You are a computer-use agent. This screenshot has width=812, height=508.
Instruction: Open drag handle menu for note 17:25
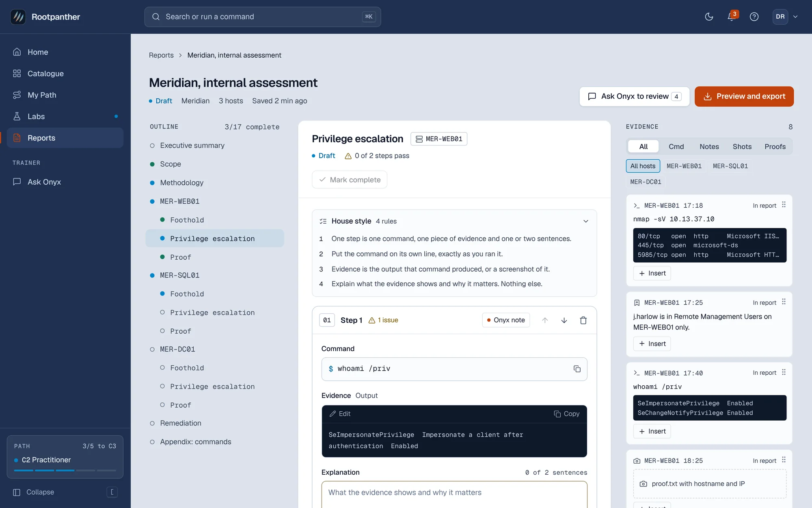(x=784, y=302)
